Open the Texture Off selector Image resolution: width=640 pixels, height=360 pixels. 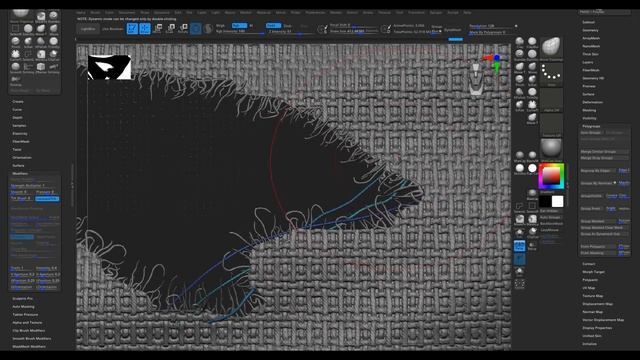551,125
